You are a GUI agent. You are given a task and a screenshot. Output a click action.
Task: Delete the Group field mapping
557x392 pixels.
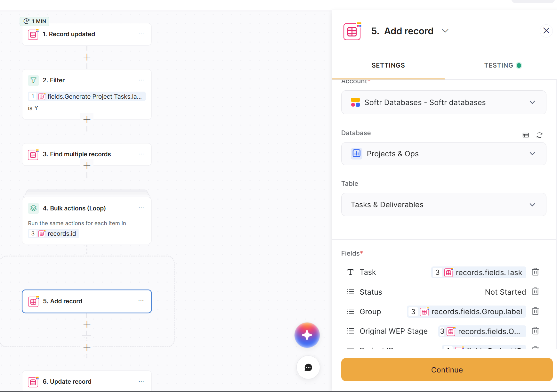click(x=535, y=311)
